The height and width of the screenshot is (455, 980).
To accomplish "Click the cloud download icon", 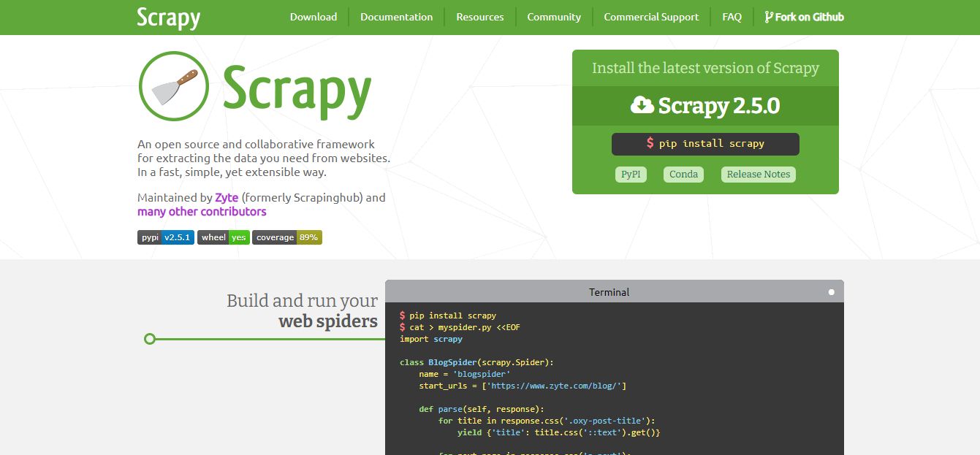I will click(x=642, y=105).
